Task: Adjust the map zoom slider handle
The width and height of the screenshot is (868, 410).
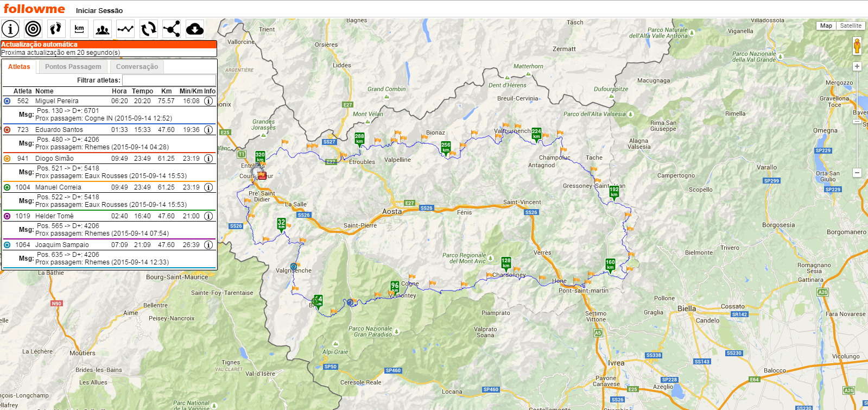Action: pos(857,121)
